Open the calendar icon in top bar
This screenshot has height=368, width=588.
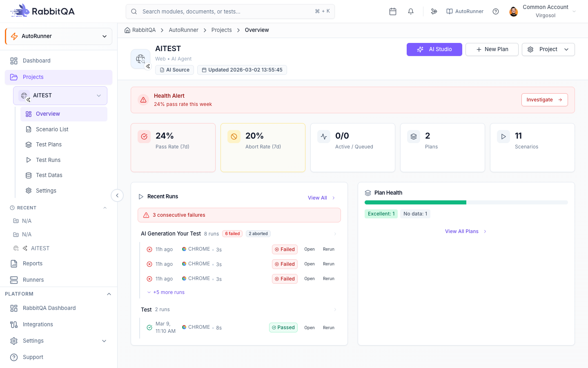point(393,11)
